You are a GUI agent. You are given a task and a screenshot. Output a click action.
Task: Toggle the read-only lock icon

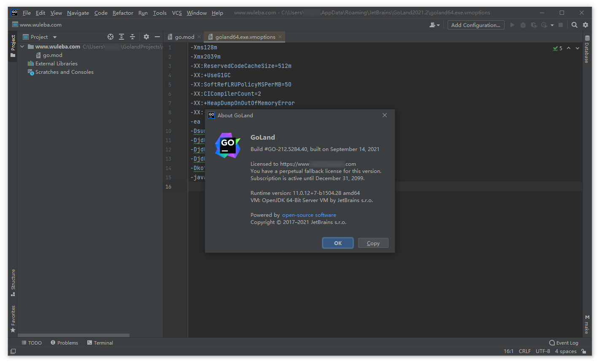pyautogui.click(x=584, y=351)
